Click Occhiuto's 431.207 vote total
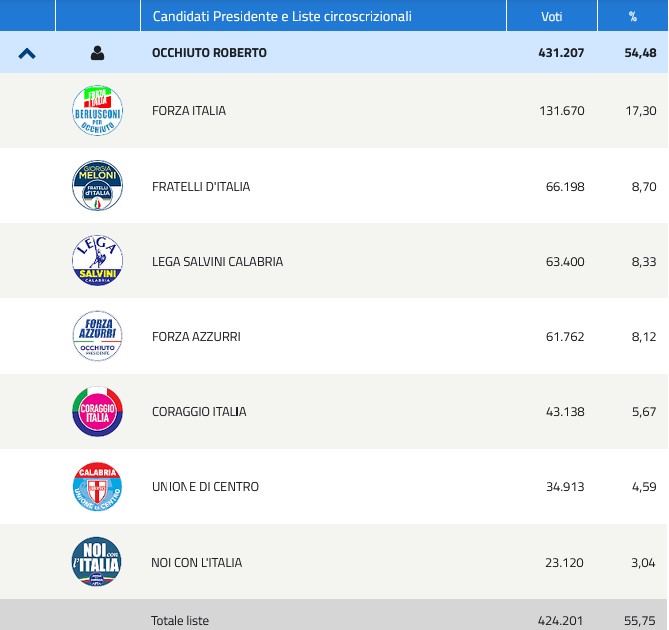The image size is (669, 630). pyautogui.click(x=561, y=53)
